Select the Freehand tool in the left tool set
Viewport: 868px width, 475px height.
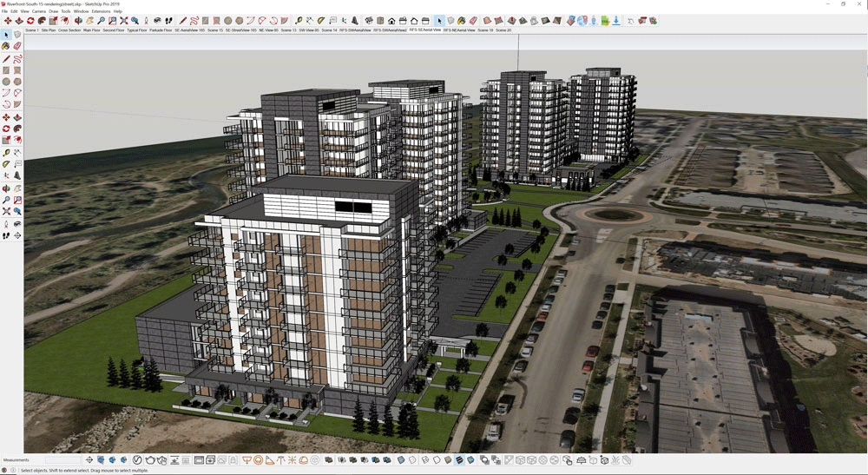point(17,59)
